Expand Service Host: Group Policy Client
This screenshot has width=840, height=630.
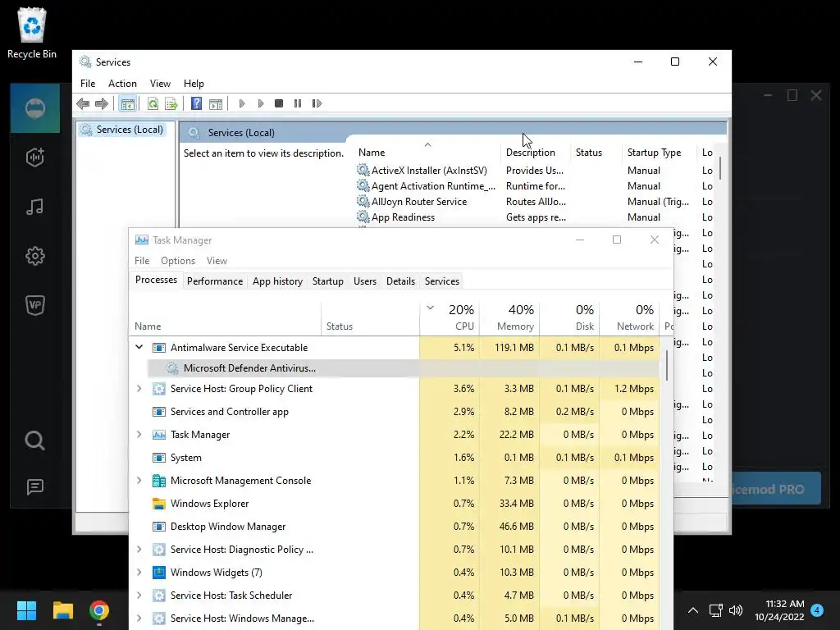point(139,388)
